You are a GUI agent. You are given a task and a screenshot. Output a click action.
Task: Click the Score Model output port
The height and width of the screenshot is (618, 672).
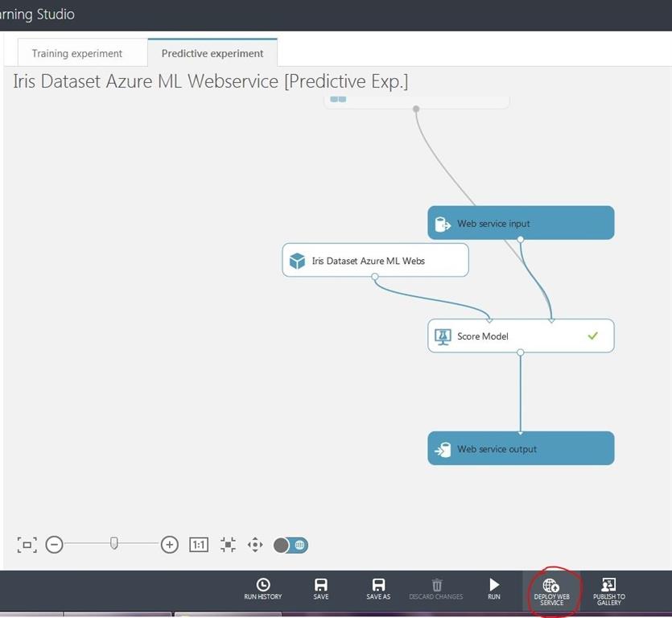point(520,352)
